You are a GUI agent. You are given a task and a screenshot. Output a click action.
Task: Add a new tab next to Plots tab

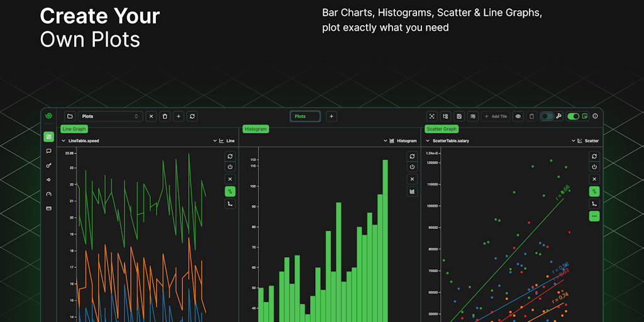point(331,116)
